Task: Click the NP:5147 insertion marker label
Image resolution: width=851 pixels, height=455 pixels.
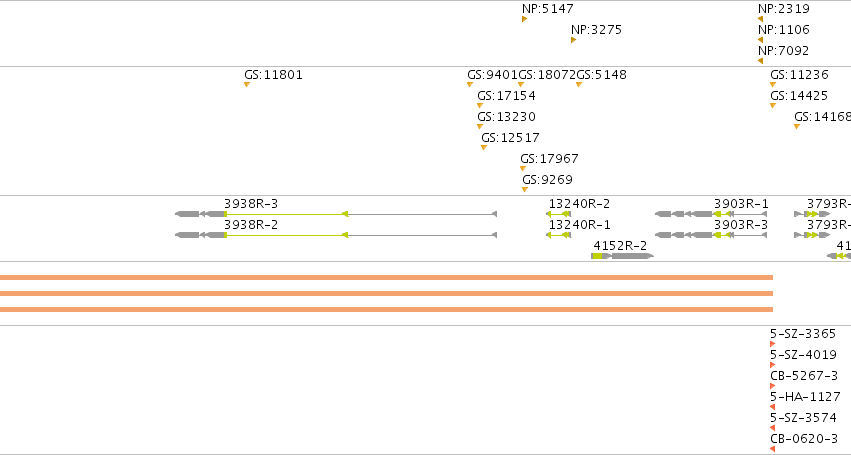Action: tap(548, 9)
